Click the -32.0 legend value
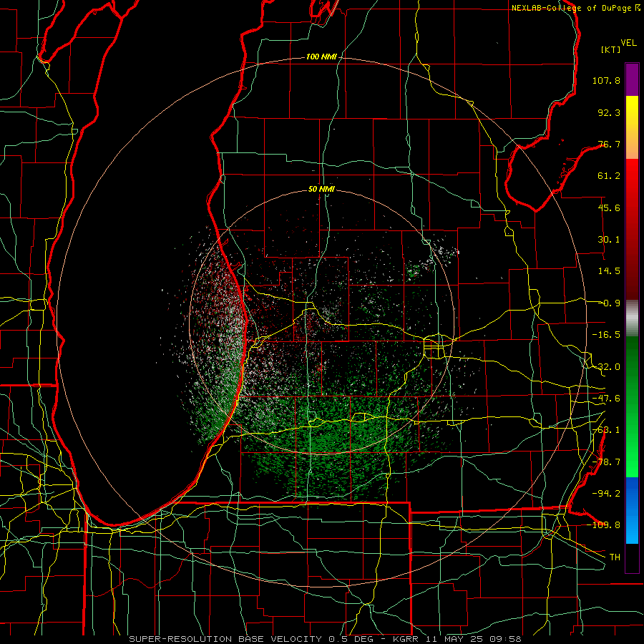The height and width of the screenshot is (644, 644). (x=606, y=367)
